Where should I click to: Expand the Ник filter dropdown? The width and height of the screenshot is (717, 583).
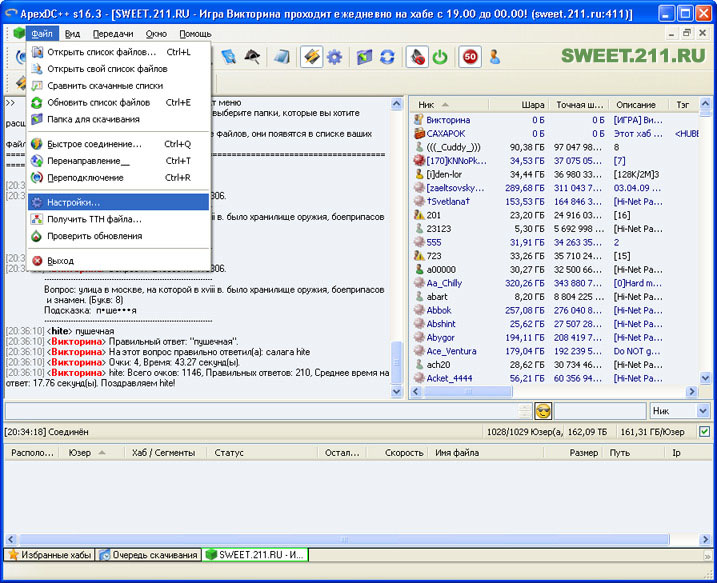[x=703, y=411]
